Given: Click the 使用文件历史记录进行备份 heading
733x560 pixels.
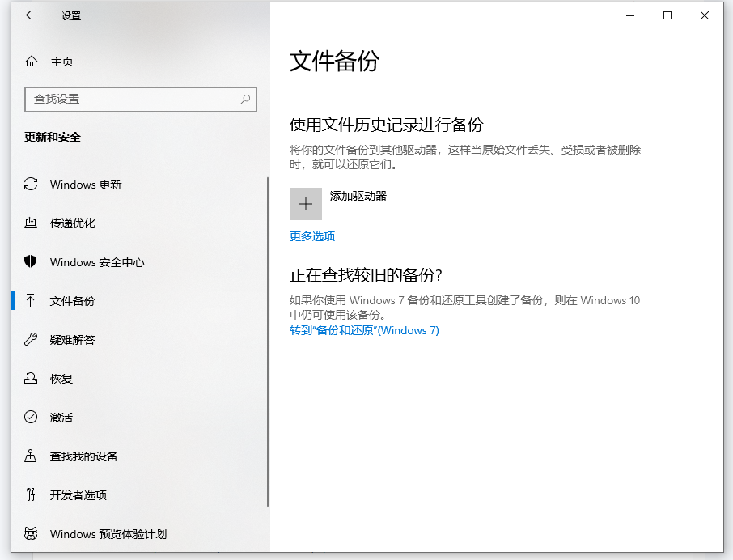Looking at the screenshot, I should 387,125.
